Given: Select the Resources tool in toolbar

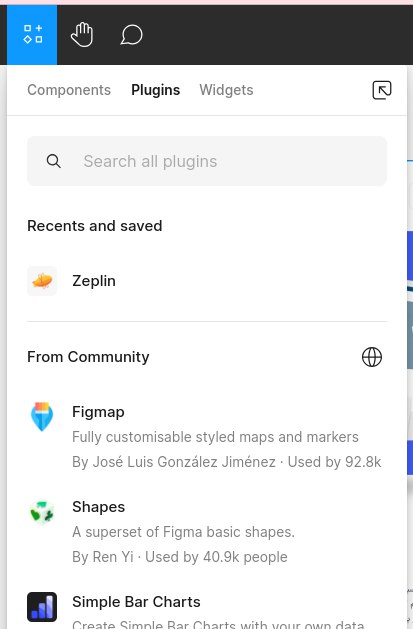Looking at the screenshot, I should pos(32,34).
